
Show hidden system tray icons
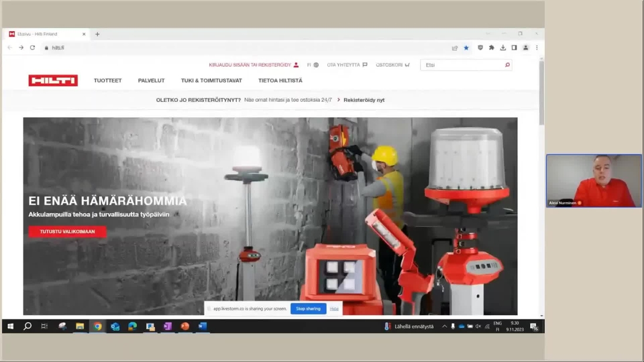pyautogui.click(x=445, y=326)
